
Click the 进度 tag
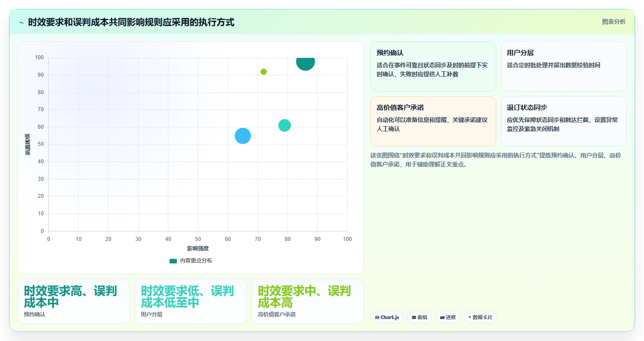448,317
